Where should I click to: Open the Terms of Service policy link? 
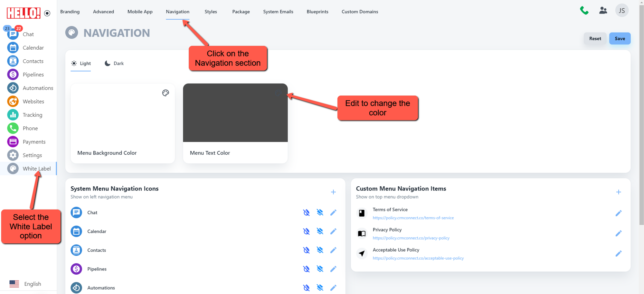(x=413, y=218)
